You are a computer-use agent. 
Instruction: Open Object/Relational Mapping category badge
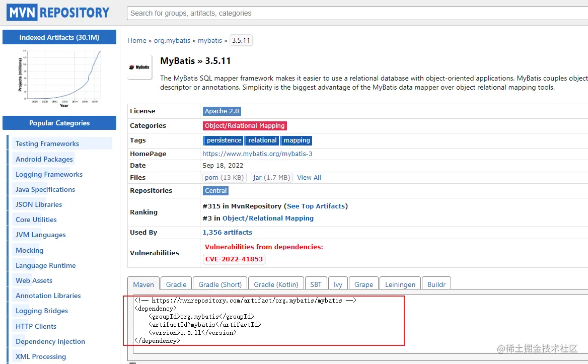tap(245, 125)
